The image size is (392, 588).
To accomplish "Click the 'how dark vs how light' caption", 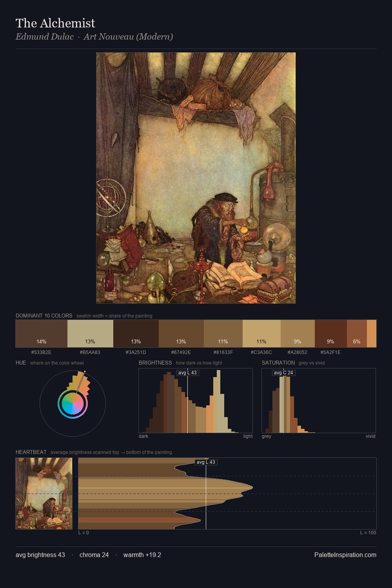I will [199, 363].
